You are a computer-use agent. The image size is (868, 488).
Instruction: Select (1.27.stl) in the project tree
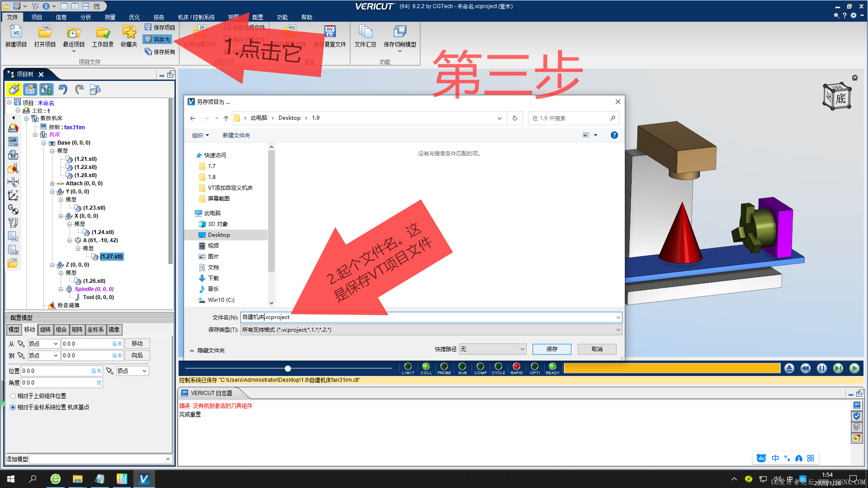112,257
